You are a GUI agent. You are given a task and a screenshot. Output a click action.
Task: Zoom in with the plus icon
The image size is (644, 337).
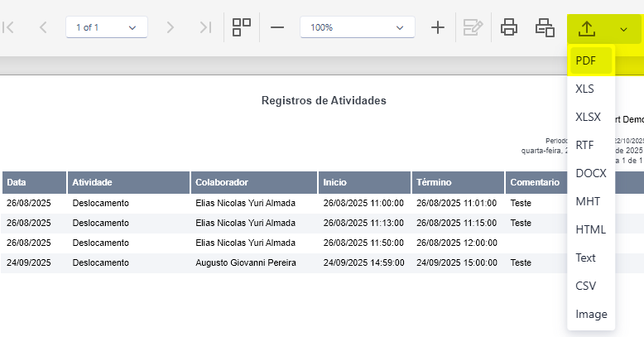438,27
